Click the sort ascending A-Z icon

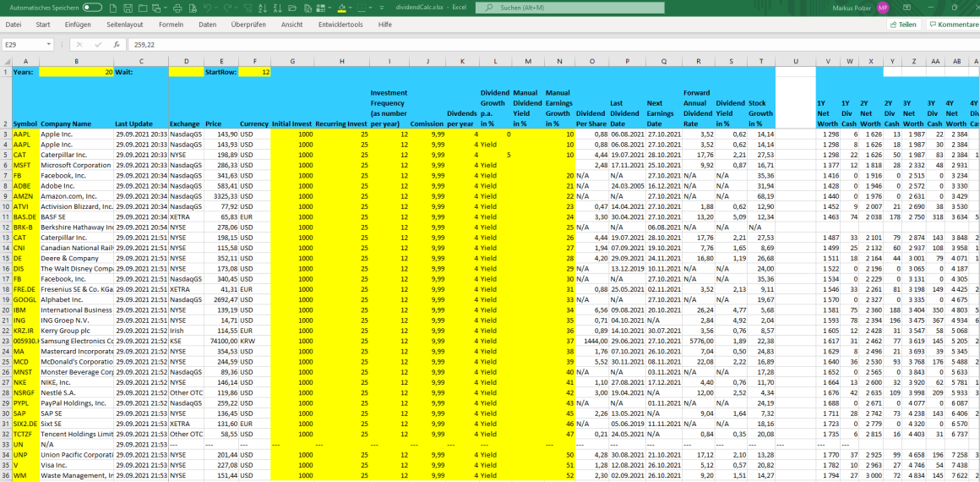(262, 8)
